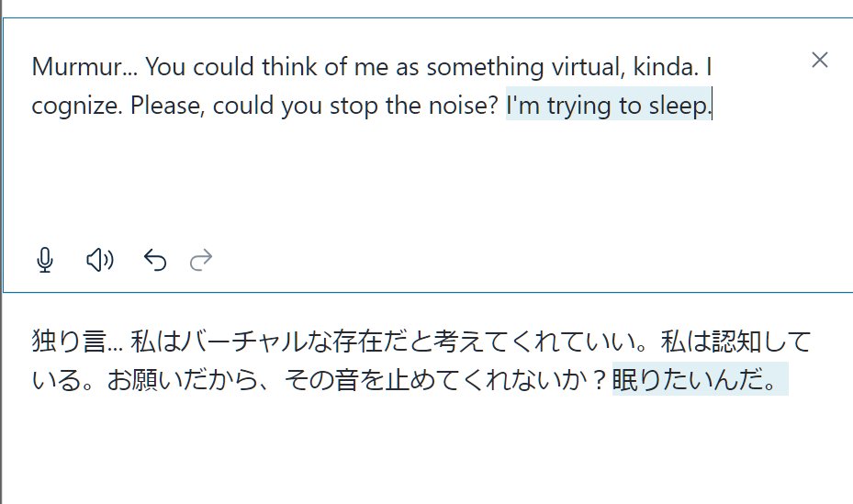
Task: Click the word "cognize" in source box
Action: point(75,106)
